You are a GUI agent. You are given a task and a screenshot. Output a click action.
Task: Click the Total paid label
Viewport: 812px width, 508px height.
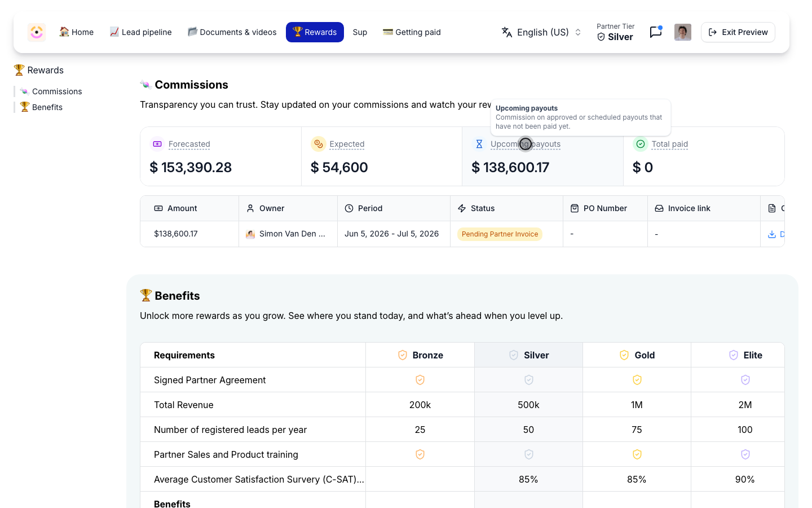670,144
